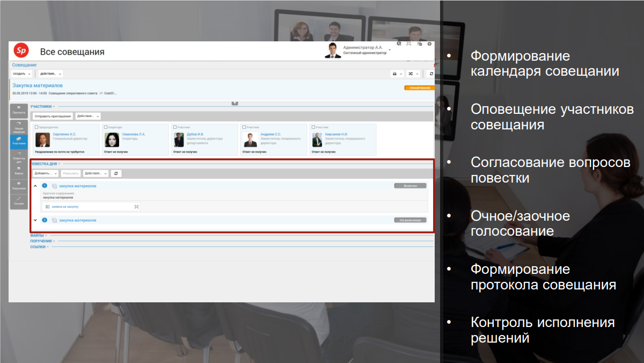Click the red Sp application logo
Screen dimensions: 644x363
(x=21, y=51)
